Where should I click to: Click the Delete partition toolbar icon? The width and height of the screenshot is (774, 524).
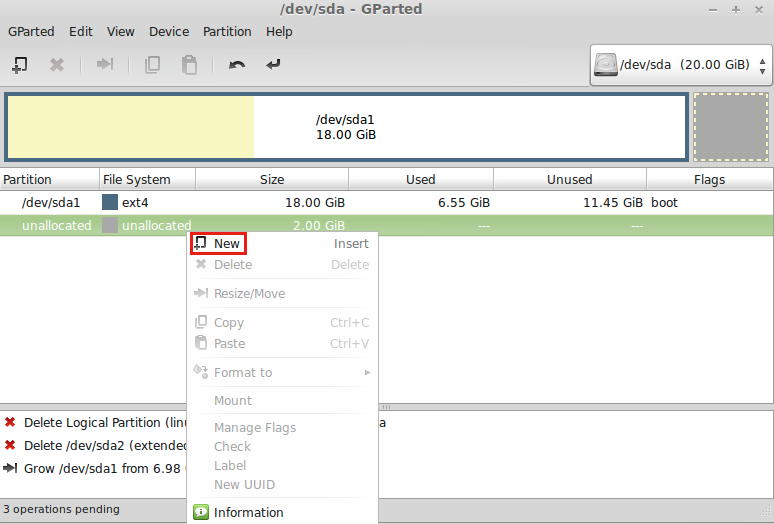pyautogui.click(x=57, y=65)
